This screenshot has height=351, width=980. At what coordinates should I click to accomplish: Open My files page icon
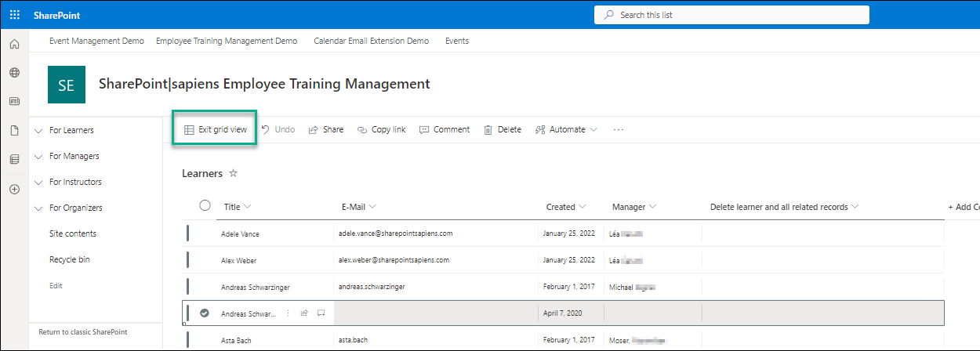point(14,131)
